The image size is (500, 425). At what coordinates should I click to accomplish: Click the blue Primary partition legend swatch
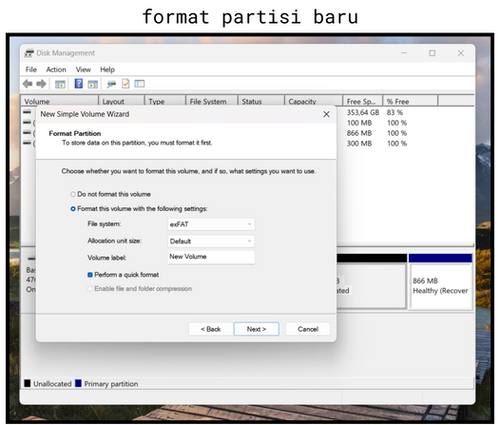[78, 383]
